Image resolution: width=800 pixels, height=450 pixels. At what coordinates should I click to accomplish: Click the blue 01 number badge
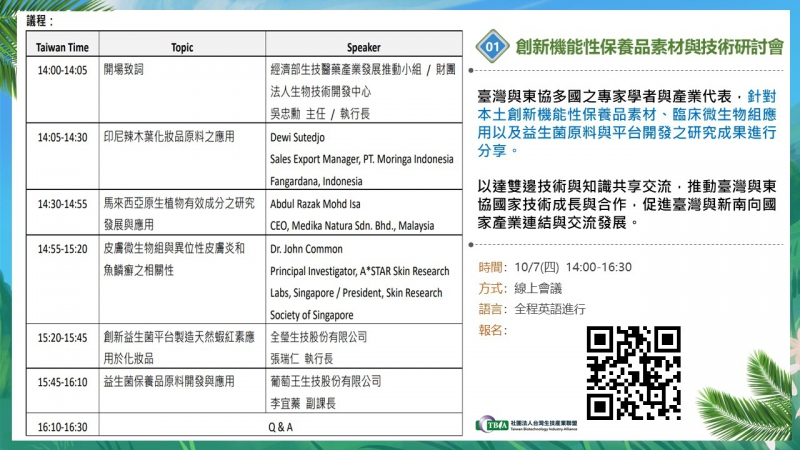point(492,47)
